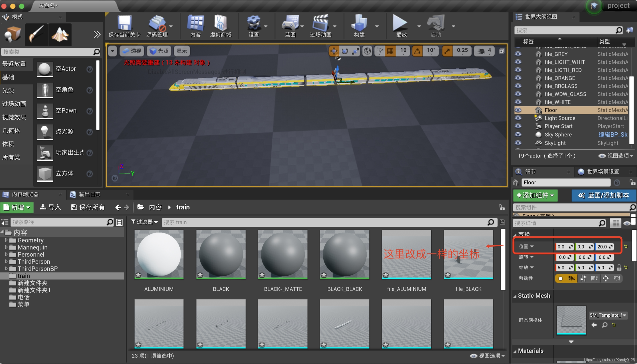This screenshot has width=637, height=364.
Task: Open Filters (过滤器) dropdown
Action: (144, 222)
